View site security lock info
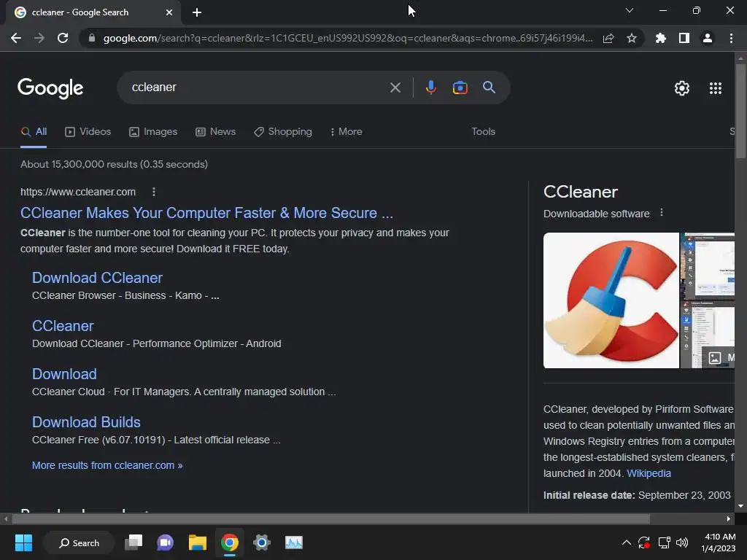Image resolution: width=747 pixels, height=560 pixels. (x=92, y=38)
